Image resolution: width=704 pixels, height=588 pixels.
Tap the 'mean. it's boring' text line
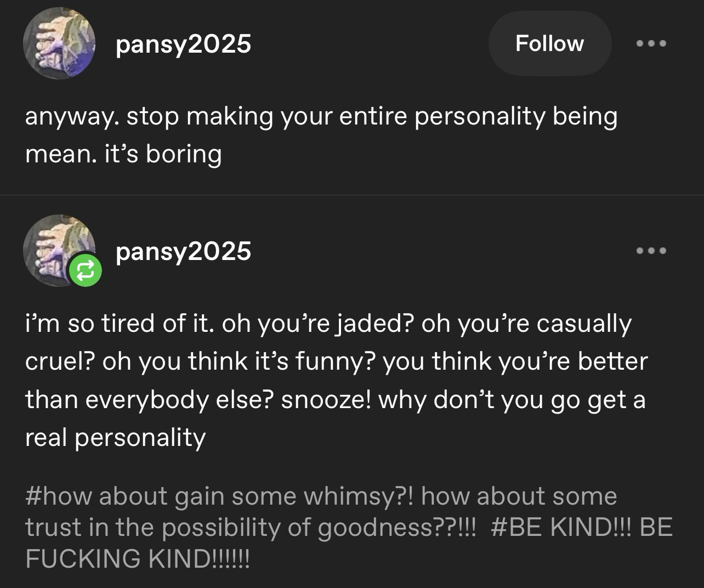click(123, 154)
